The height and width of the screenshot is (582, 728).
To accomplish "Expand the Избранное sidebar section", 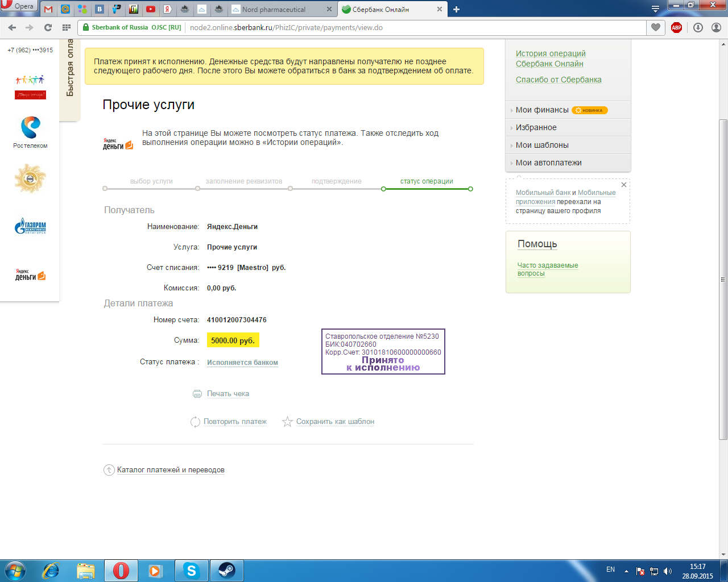I will 536,127.
